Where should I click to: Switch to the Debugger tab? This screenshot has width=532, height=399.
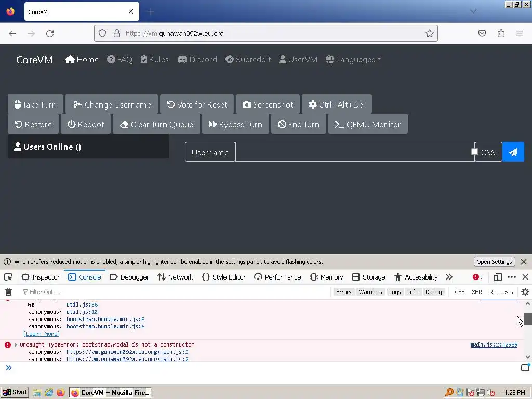point(129,277)
